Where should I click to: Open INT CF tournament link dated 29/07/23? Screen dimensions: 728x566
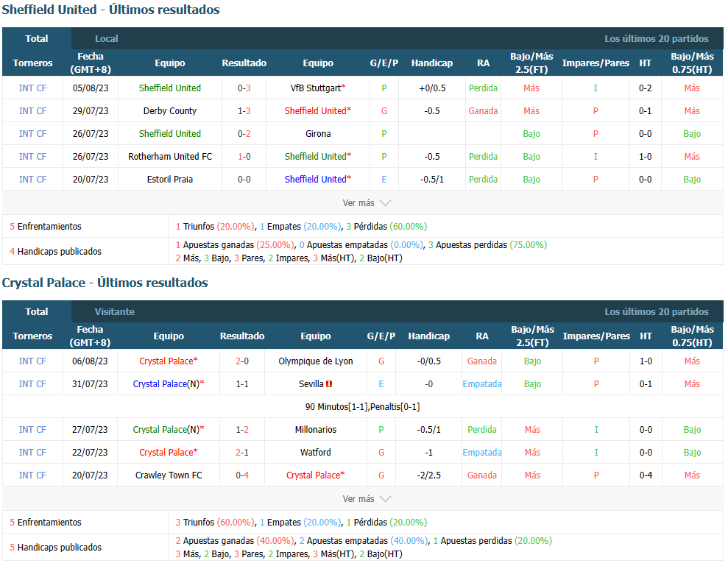coord(32,110)
